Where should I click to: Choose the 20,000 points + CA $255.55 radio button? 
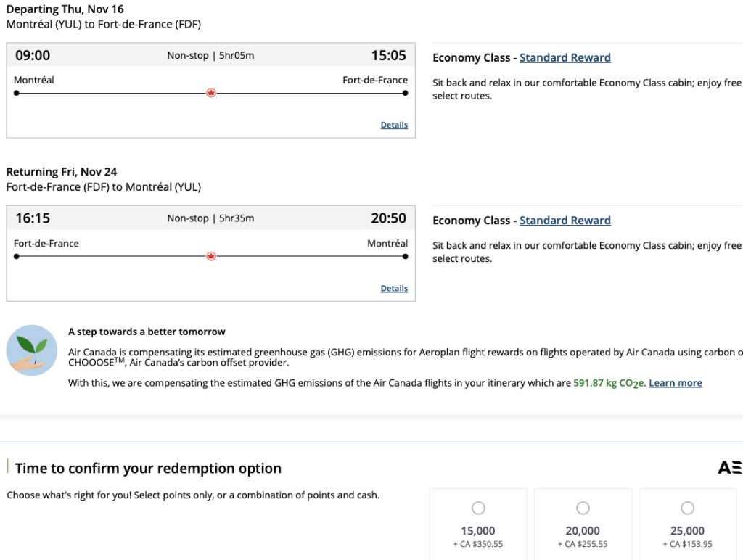(583, 508)
